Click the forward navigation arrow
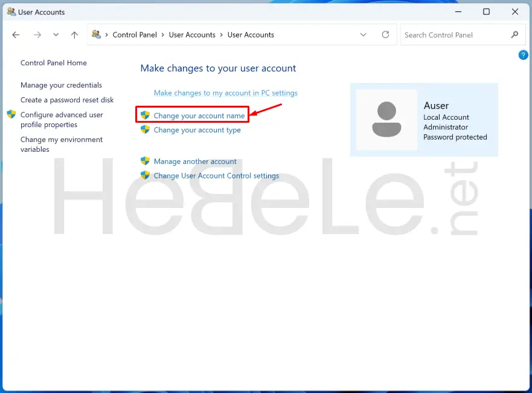 [x=37, y=34]
